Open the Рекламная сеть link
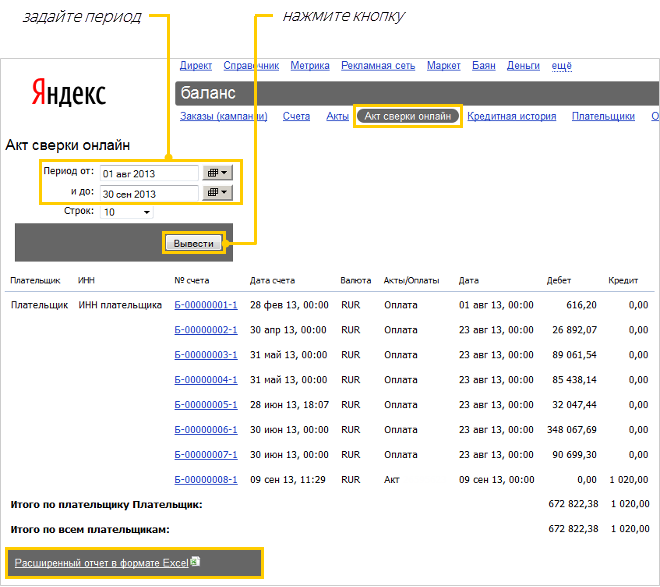660x587 pixels. pyautogui.click(x=378, y=66)
